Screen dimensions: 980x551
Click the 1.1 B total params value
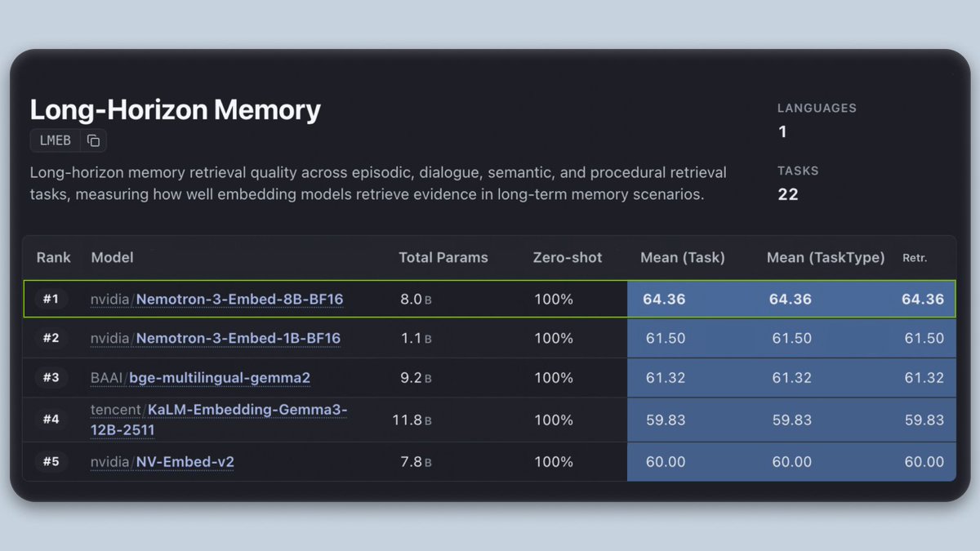coord(416,338)
